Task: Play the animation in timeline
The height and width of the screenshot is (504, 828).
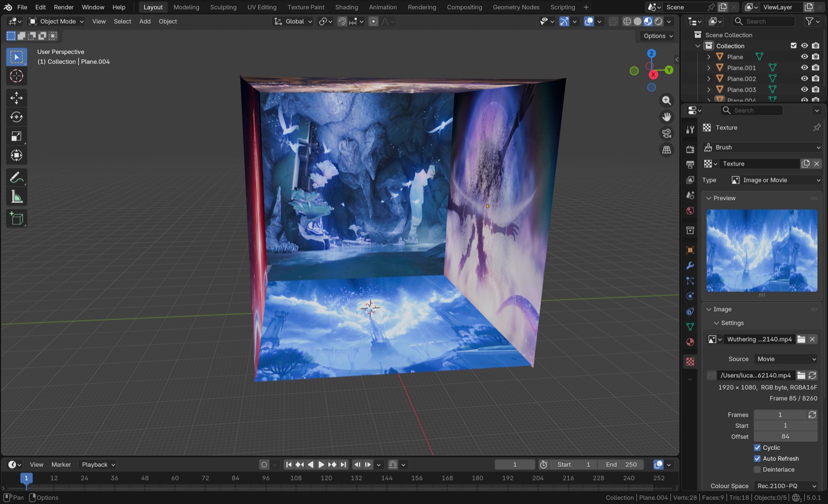Action: 321,465
